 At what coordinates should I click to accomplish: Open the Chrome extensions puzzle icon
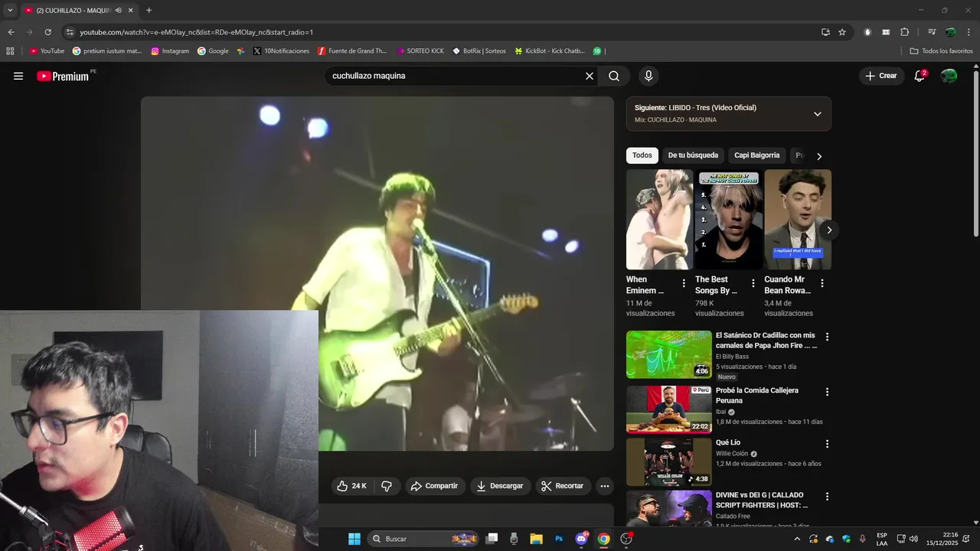tap(904, 32)
